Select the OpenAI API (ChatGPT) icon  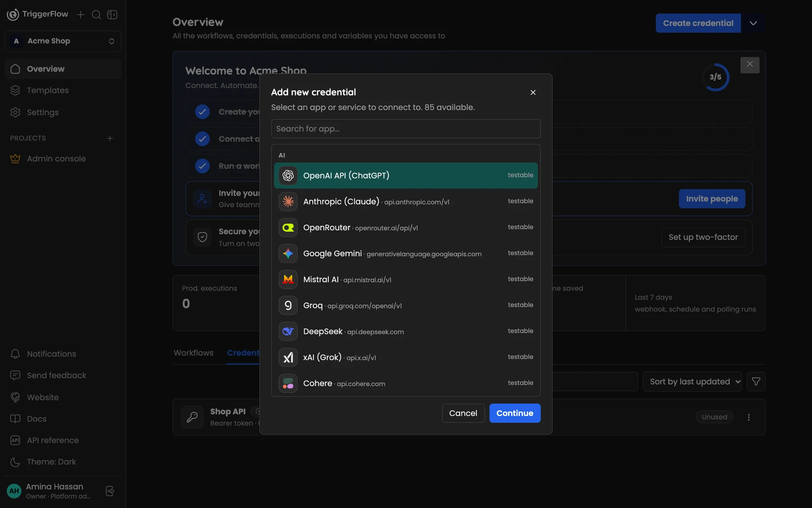tap(288, 176)
